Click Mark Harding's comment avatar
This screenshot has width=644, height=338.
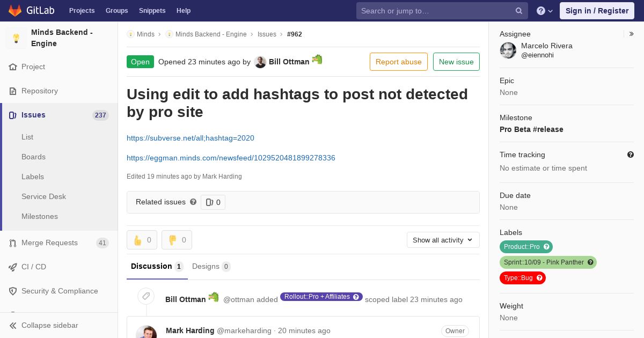click(146, 332)
